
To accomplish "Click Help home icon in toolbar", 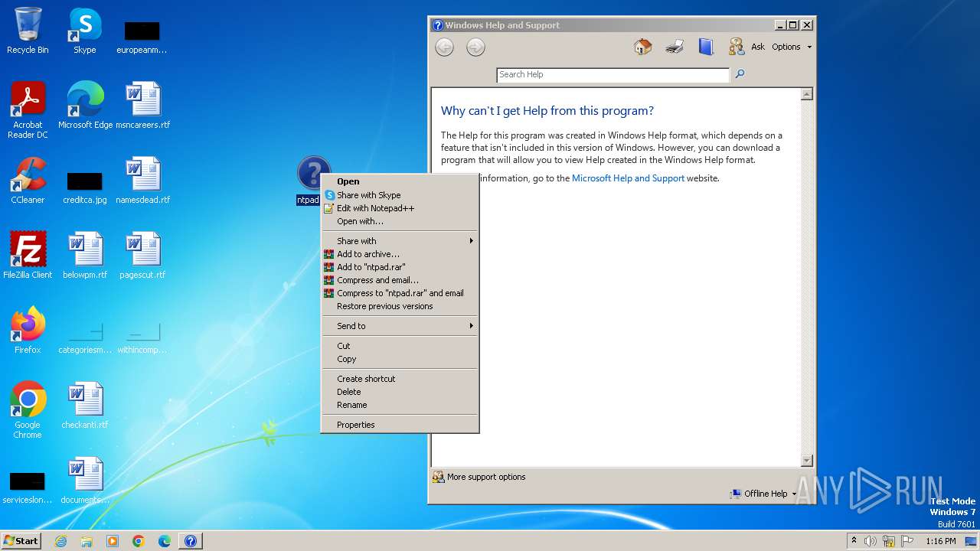I will pyautogui.click(x=643, y=47).
